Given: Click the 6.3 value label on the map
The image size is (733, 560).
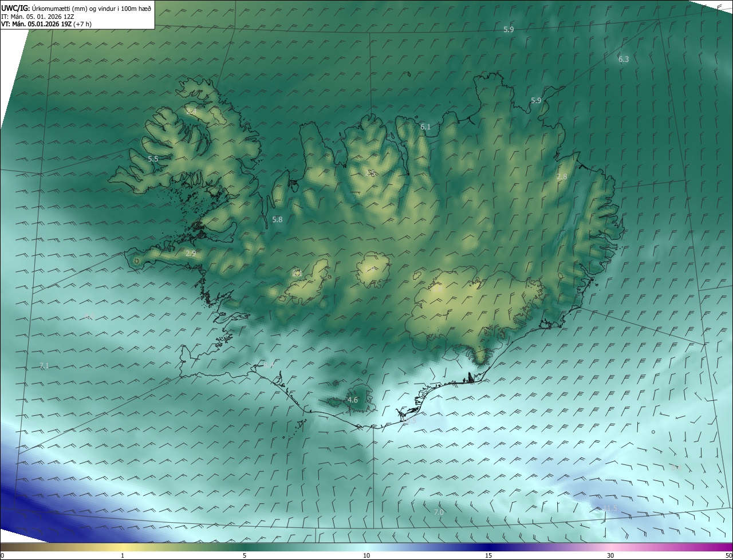Looking at the screenshot, I should 624,59.
